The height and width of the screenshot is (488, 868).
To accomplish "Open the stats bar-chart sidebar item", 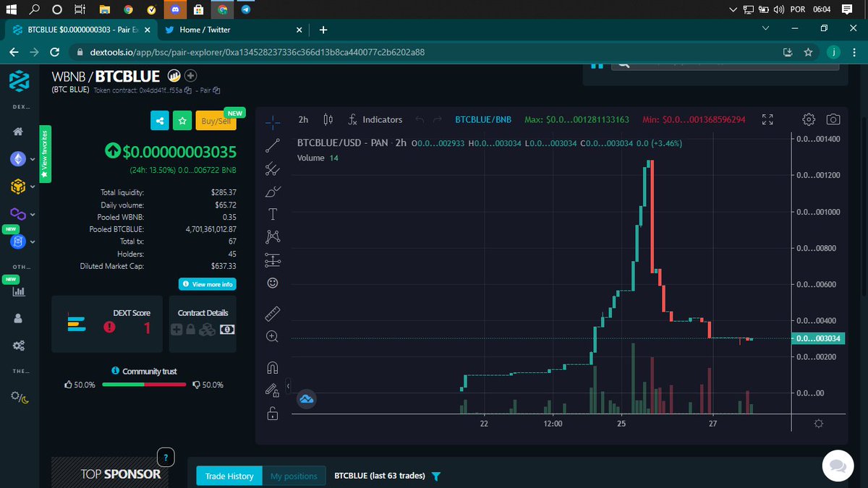I will (19, 291).
